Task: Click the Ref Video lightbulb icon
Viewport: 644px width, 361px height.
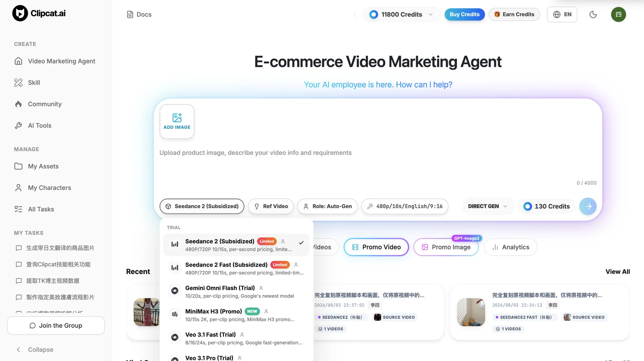Action: tap(257, 206)
